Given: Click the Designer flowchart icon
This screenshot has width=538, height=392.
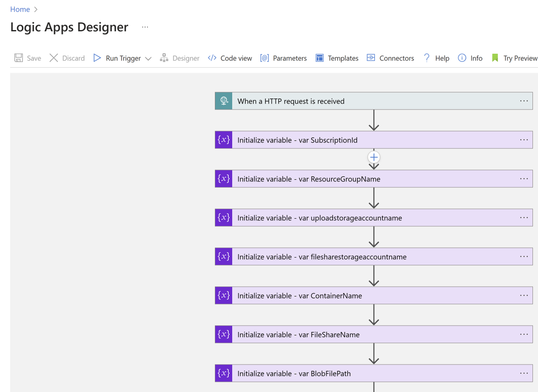Looking at the screenshot, I should coord(164,58).
